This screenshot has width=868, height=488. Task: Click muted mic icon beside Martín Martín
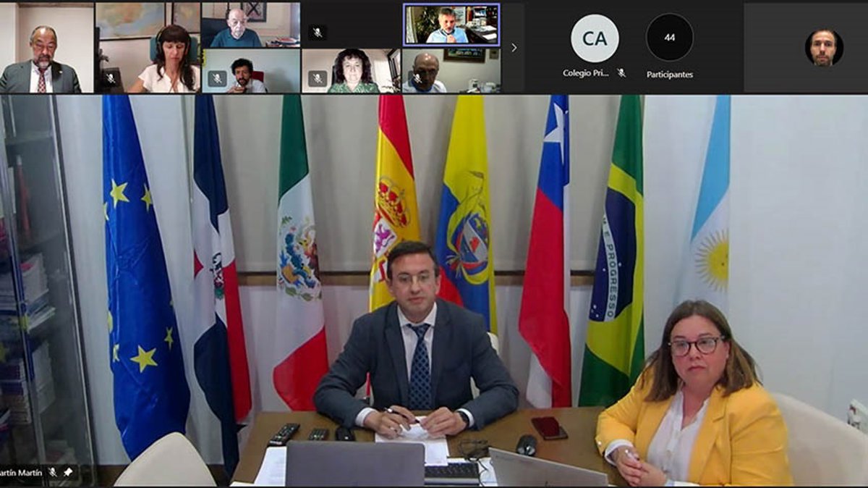[53, 472]
